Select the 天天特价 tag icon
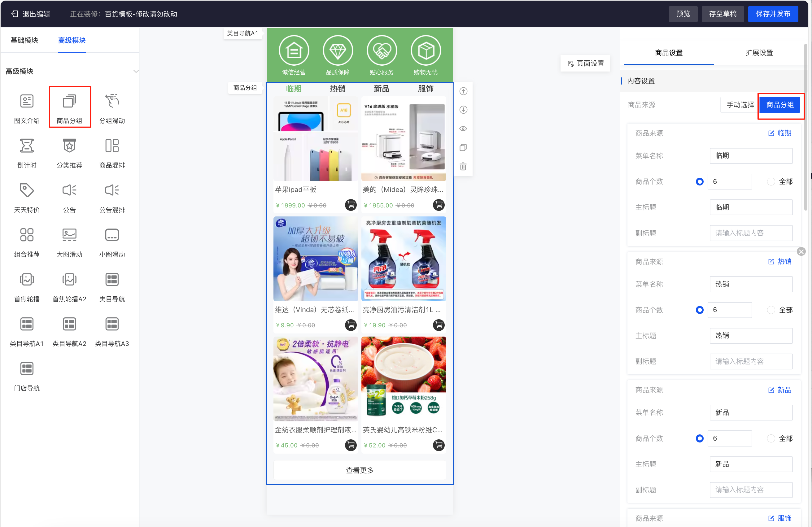The width and height of the screenshot is (812, 527). pyautogui.click(x=27, y=190)
